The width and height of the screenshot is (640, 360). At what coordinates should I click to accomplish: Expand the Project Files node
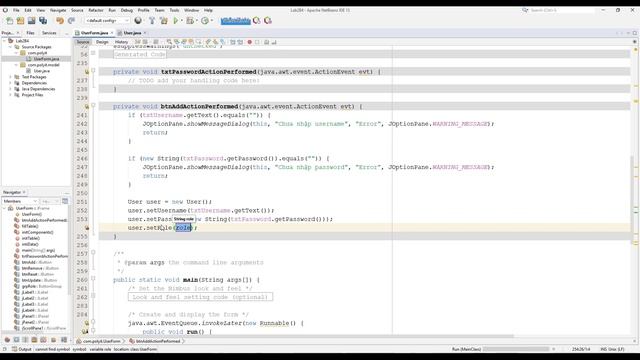point(11,95)
